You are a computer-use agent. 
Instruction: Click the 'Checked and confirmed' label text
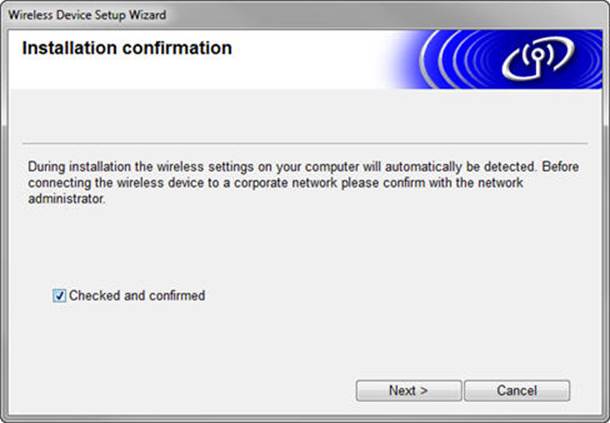coord(136,296)
